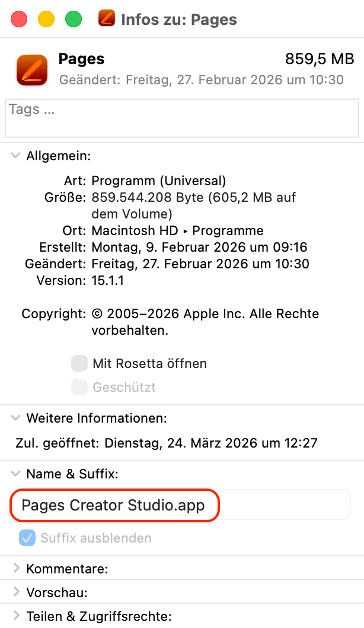
Task: Collapse the Name & Suffix section
Action: click(15, 474)
